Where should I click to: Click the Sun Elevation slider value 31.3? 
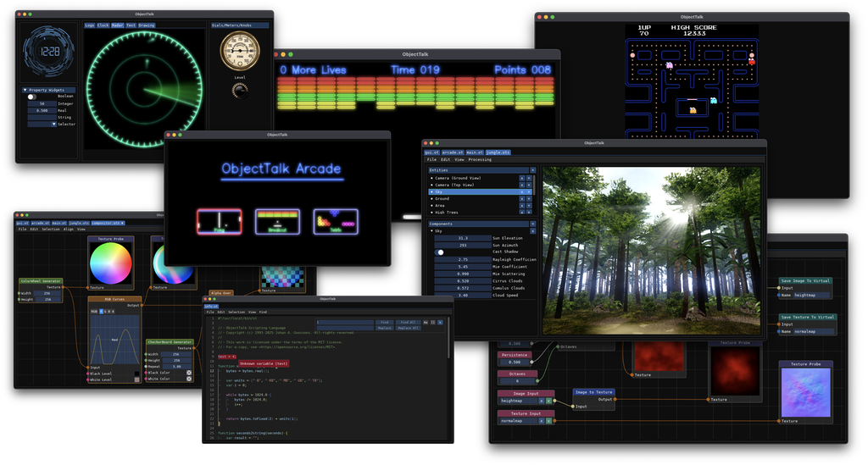pyautogui.click(x=463, y=238)
